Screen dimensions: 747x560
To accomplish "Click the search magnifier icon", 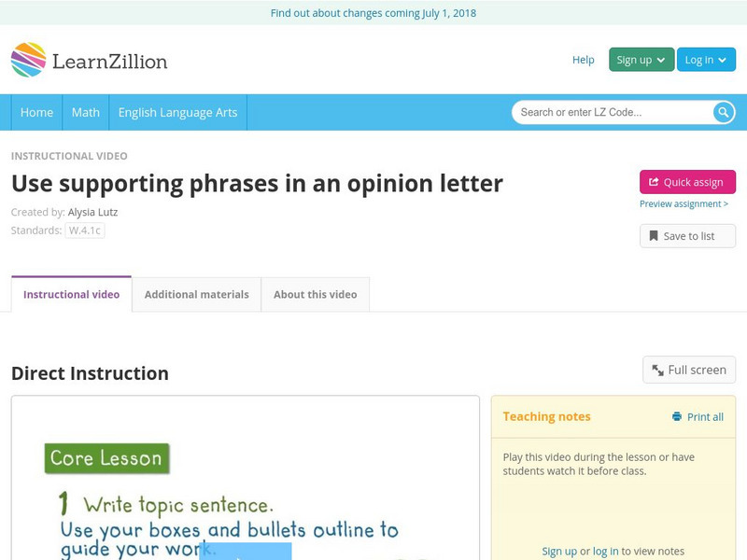I will [x=724, y=112].
